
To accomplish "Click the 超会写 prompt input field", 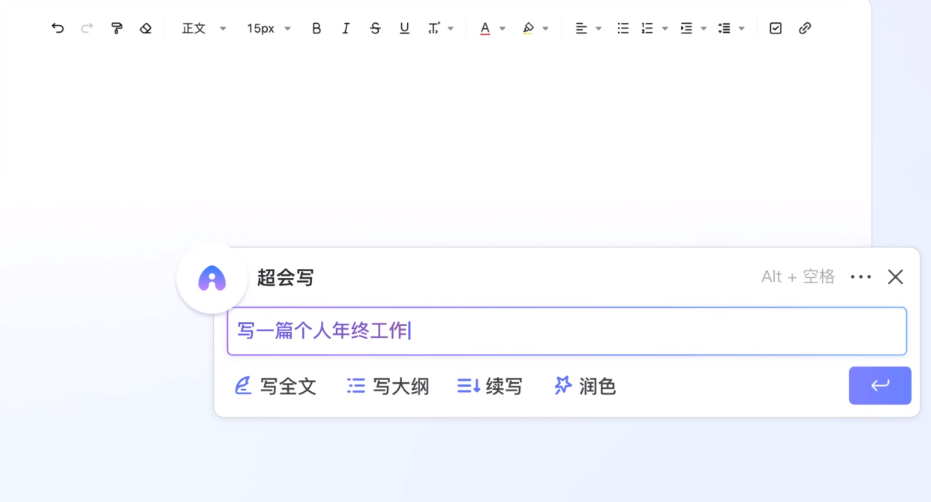I will 566,331.
